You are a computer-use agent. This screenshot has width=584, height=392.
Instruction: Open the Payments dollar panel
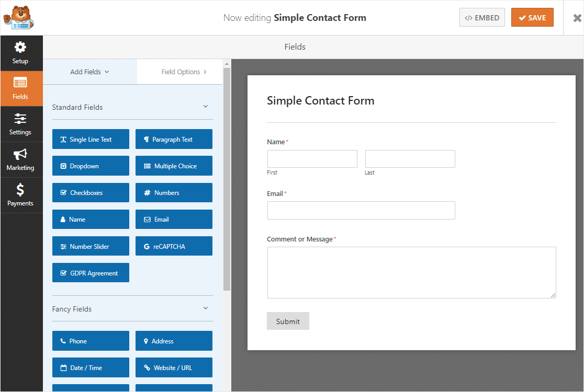[21, 195]
